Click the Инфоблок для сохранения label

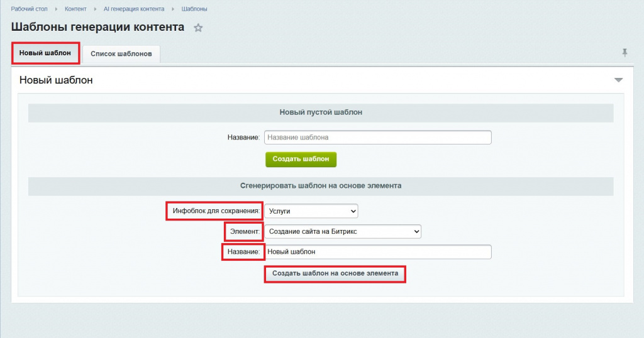tap(216, 212)
